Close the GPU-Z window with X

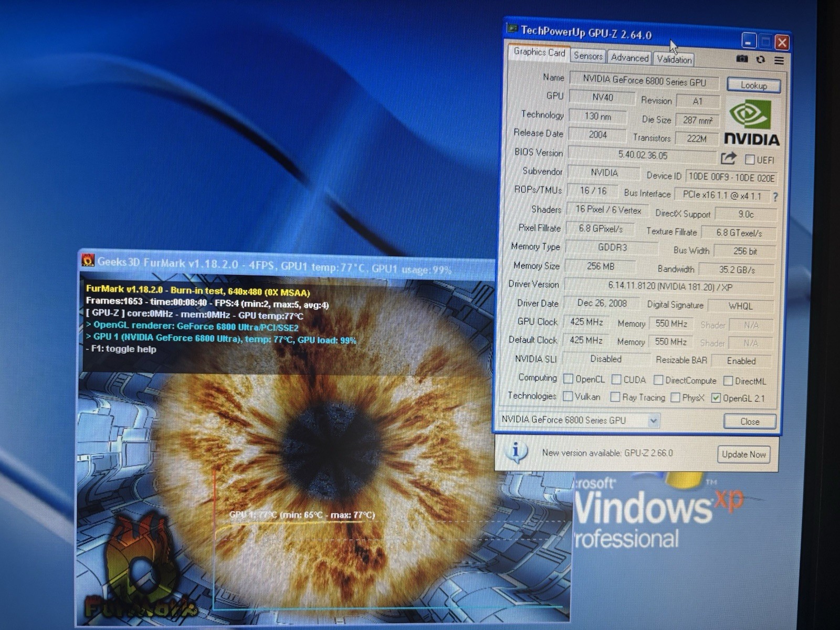(782, 42)
